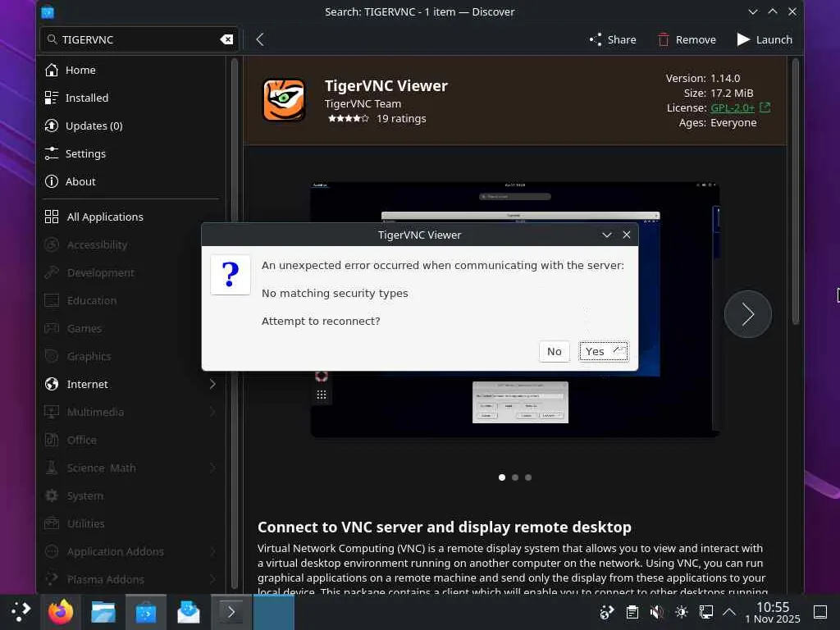Open the About page
840x630 pixels.
click(x=131, y=181)
